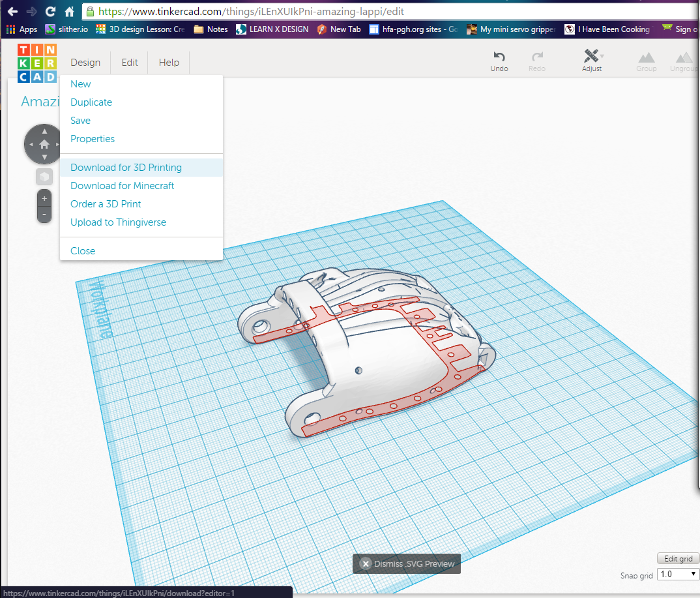Click the 3D model on workplane
This screenshot has height=598, width=700.
[x=366, y=353]
